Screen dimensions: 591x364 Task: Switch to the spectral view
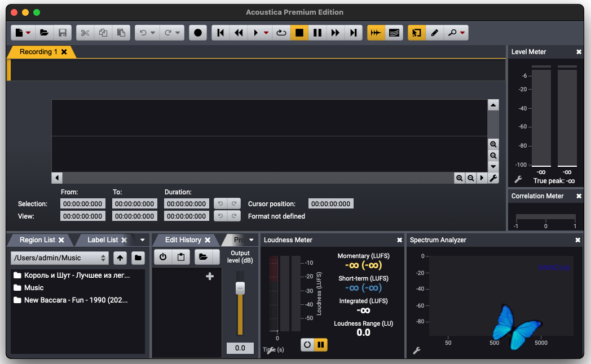(394, 33)
